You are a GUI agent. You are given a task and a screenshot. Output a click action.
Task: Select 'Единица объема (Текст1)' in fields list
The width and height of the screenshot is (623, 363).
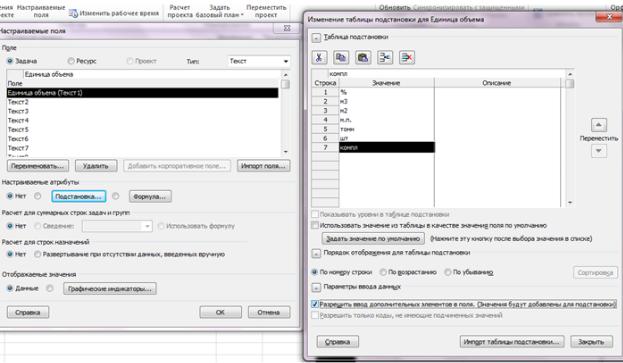143,93
